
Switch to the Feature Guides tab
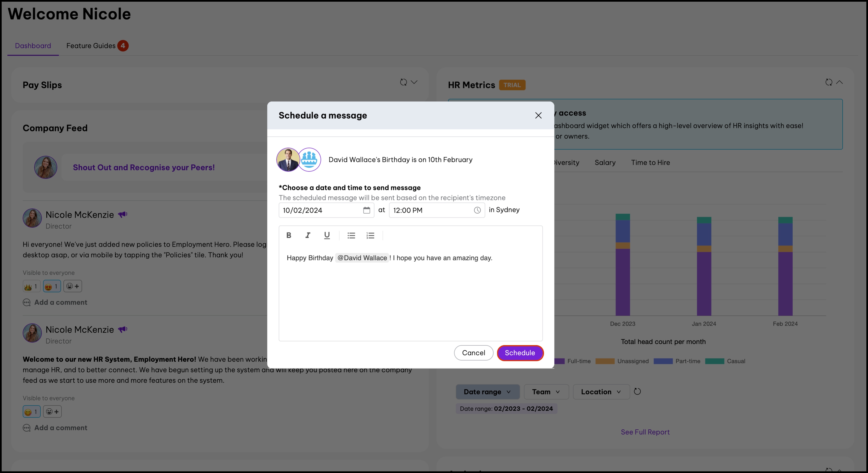(x=91, y=46)
